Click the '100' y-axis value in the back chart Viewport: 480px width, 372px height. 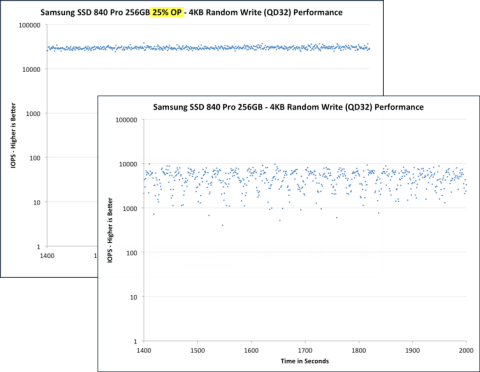click(x=35, y=158)
